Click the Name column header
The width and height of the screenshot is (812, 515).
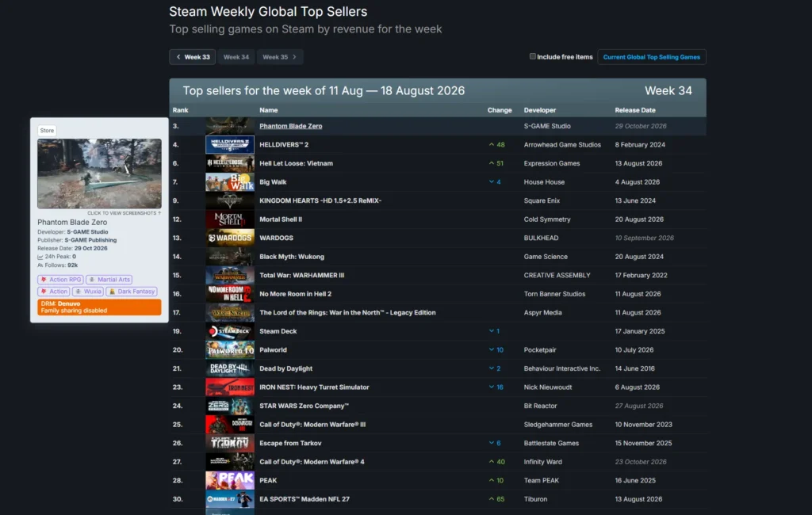(268, 110)
